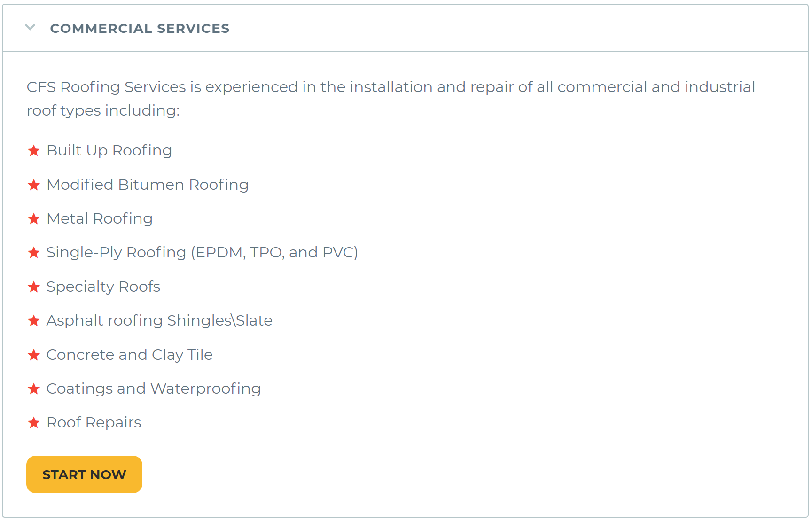The height and width of the screenshot is (520, 812).
Task: Select the Modified Bitumen Roofing text
Action: pyautogui.click(x=148, y=185)
